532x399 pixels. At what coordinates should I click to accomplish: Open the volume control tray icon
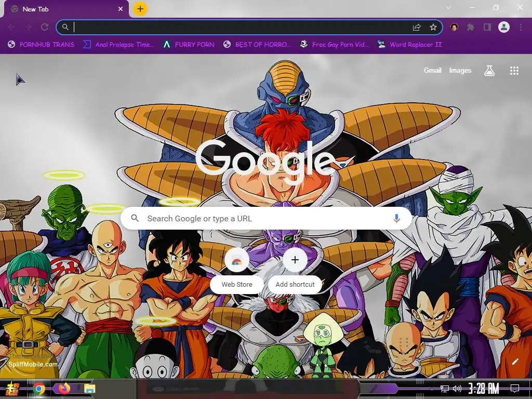(x=457, y=389)
